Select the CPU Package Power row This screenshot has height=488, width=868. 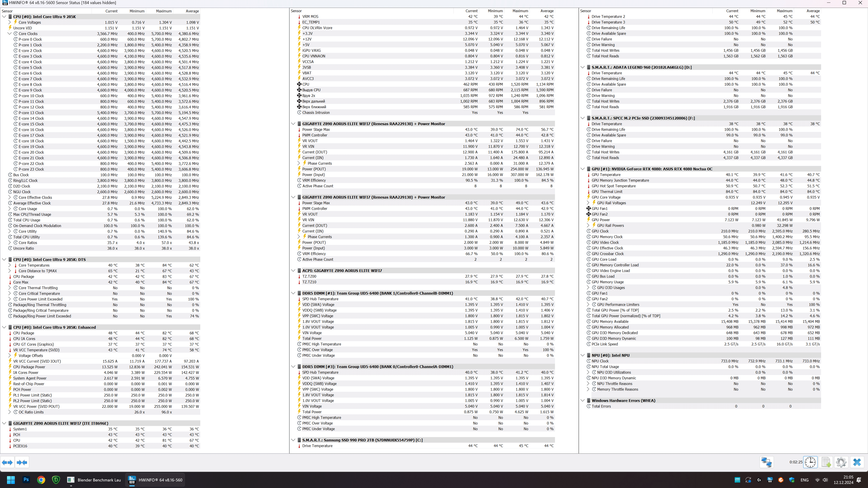pos(29,367)
